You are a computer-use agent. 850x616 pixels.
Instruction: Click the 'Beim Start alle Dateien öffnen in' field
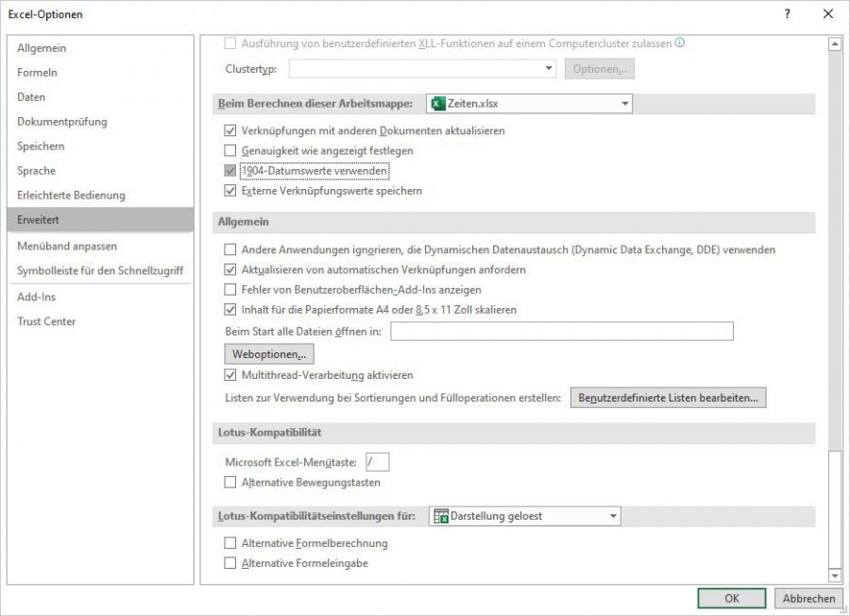click(562, 331)
